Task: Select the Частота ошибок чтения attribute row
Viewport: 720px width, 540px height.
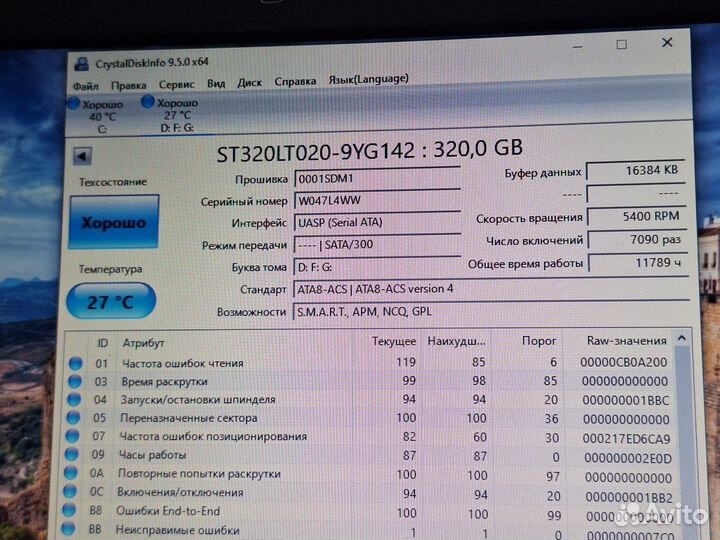Action: (370, 363)
